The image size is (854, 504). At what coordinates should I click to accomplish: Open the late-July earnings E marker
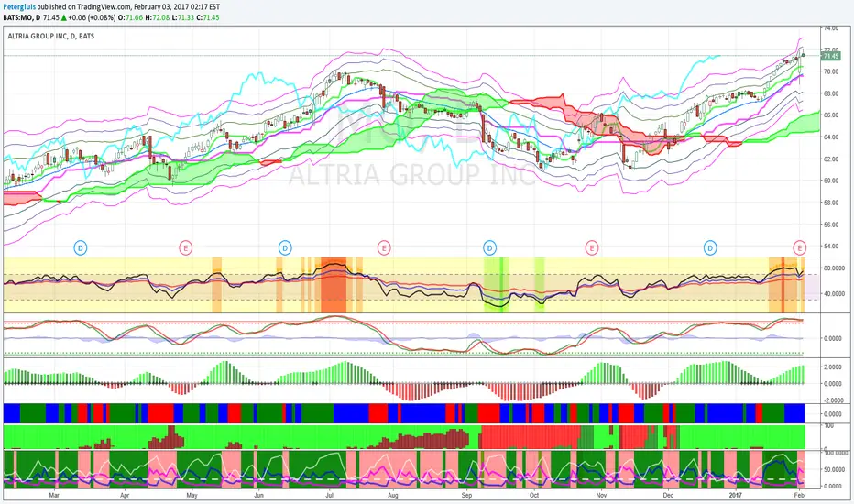(x=384, y=248)
